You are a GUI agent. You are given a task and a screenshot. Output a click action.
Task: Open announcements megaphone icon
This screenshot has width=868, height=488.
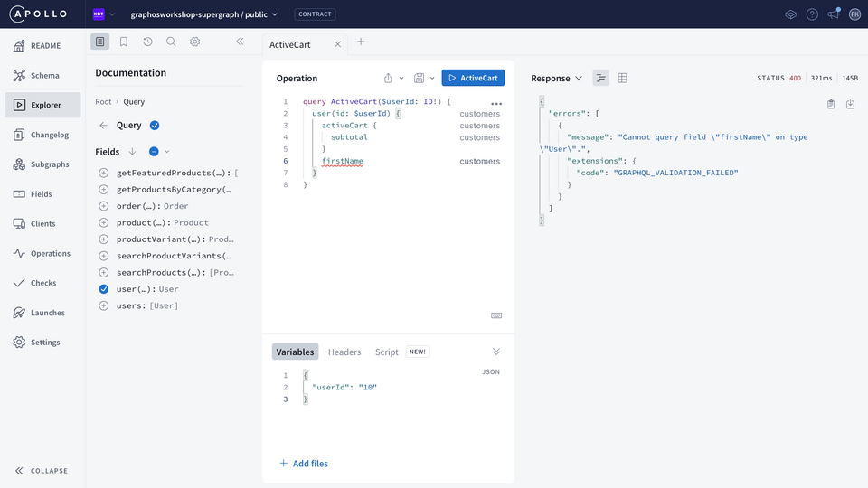click(x=834, y=14)
